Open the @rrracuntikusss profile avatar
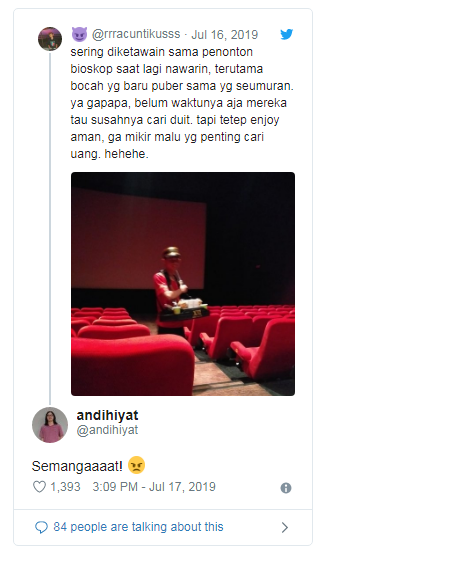 [50, 39]
